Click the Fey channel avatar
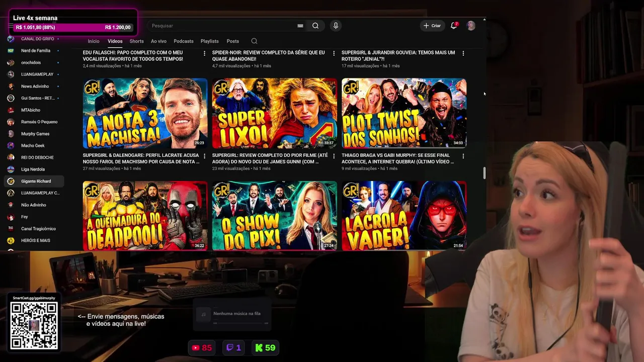Screen dimensions: 644x362 [x=11, y=217]
